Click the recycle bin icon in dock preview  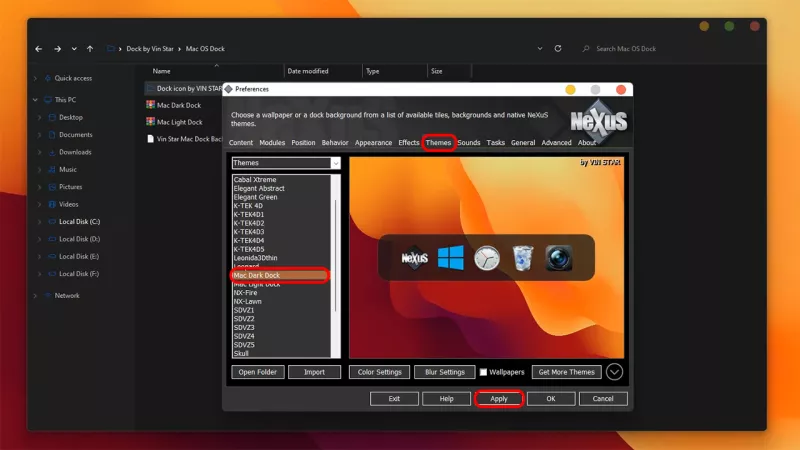(x=523, y=258)
